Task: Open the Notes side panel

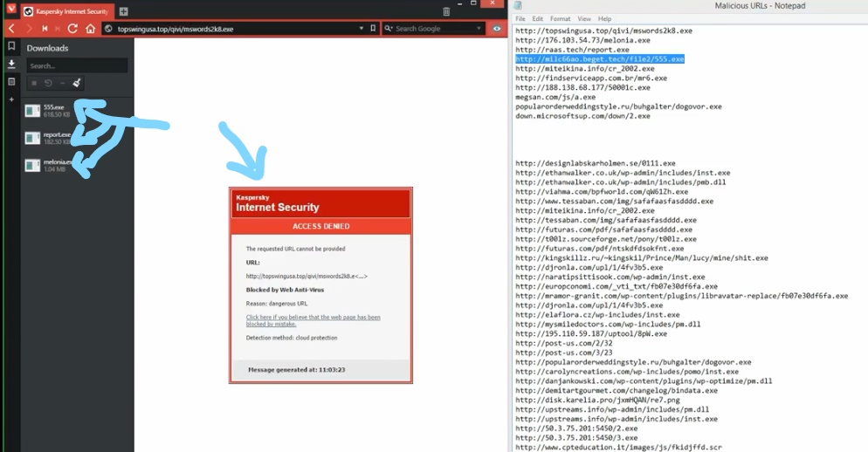Action: pyautogui.click(x=11, y=82)
